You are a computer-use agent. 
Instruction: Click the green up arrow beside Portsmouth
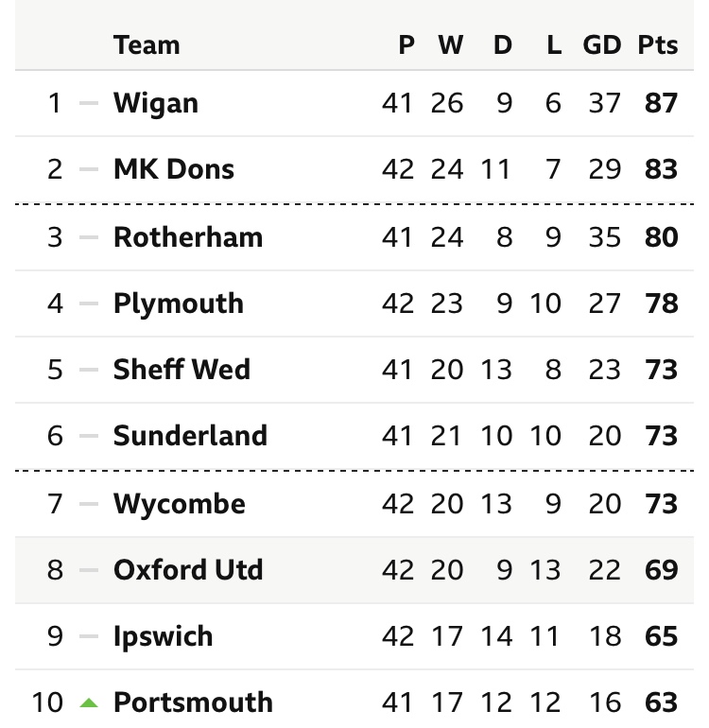(89, 702)
